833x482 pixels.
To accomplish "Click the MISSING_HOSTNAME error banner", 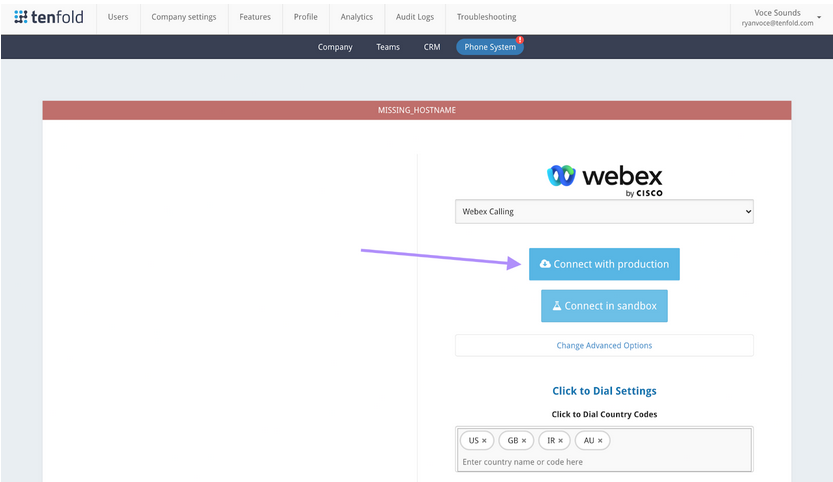I will [417, 110].
